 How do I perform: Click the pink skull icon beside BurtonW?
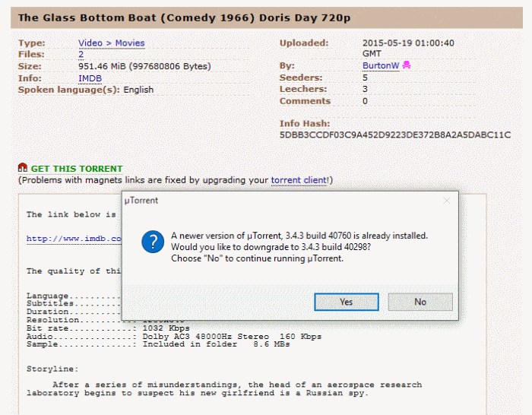click(x=407, y=65)
